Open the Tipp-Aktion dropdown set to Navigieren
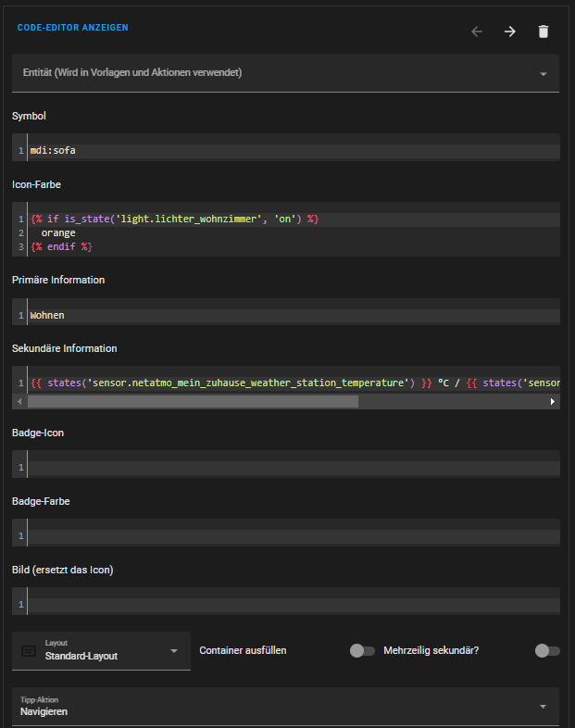Screen dimensions: 575x728 285,707
